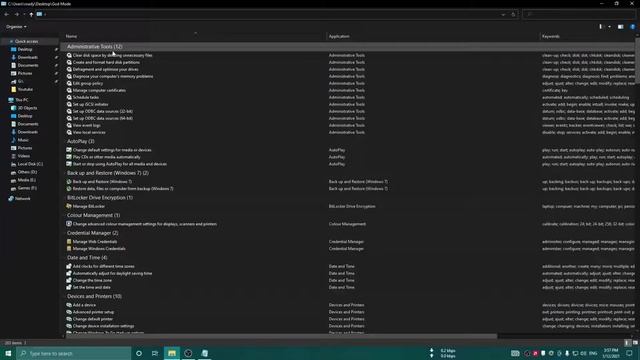The width and height of the screenshot is (640, 360).
Task: Open Media (E:) drive
Action: pyautogui.click(x=26, y=180)
